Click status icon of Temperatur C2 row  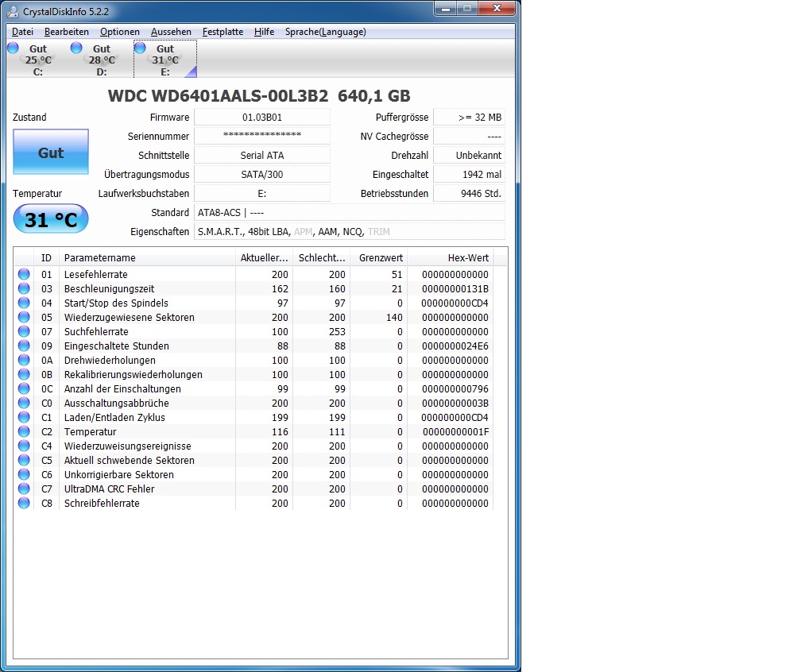[24, 431]
